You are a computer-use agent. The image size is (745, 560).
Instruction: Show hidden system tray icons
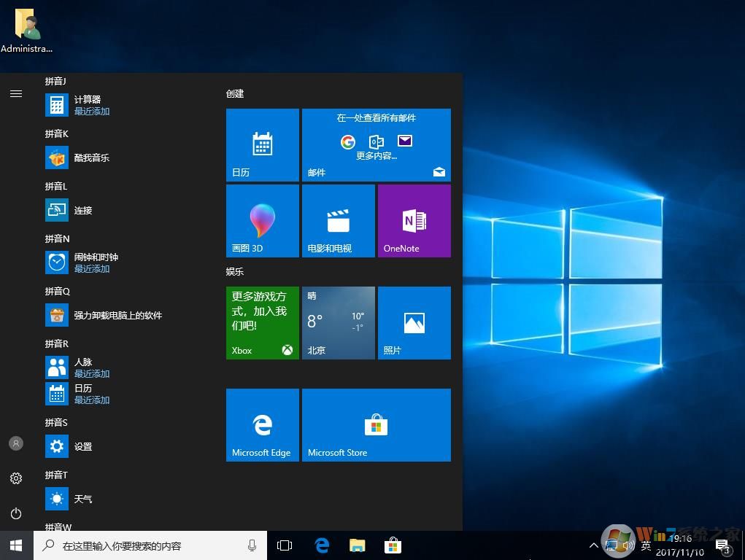(x=593, y=545)
